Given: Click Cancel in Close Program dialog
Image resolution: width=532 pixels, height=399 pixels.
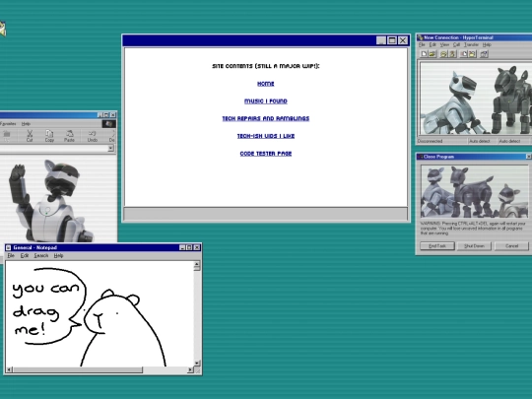Looking at the screenshot, I should coord(511,246).
